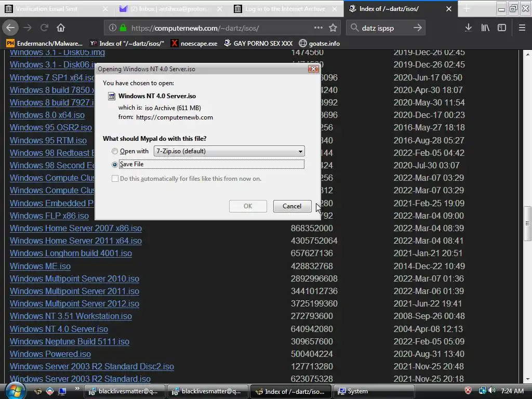Click the forward navigation arrow

(x=28, y=28)
